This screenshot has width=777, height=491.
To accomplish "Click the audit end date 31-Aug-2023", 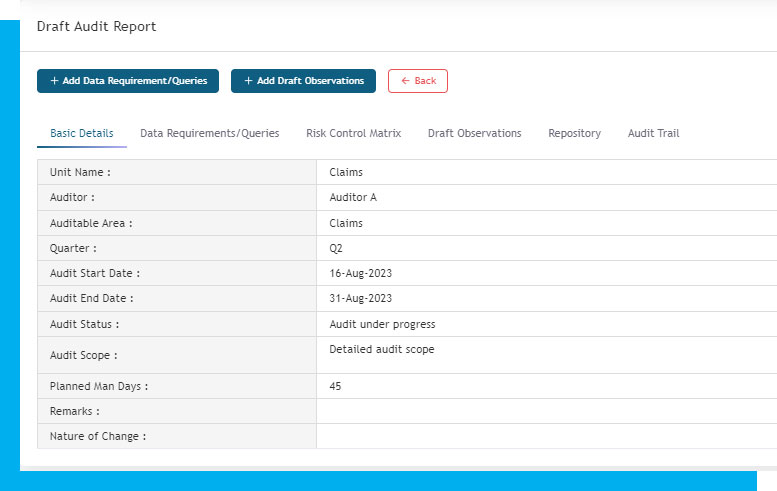I will coord(360,298).
